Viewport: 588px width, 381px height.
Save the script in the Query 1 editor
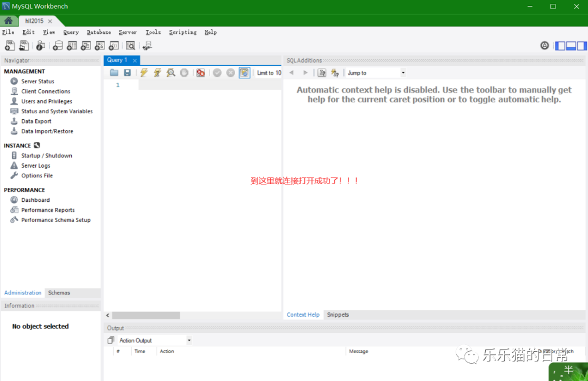[x=127, y=73]
